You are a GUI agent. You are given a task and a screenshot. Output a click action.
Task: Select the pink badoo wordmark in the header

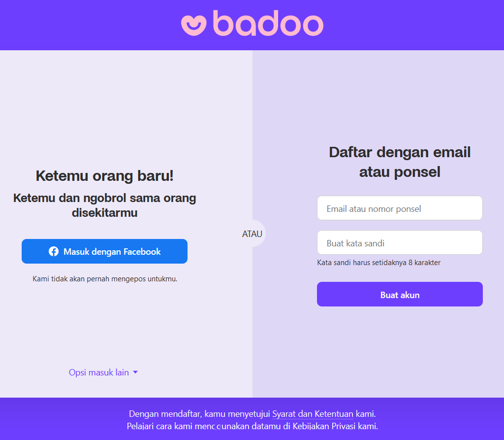pos(268,24)
